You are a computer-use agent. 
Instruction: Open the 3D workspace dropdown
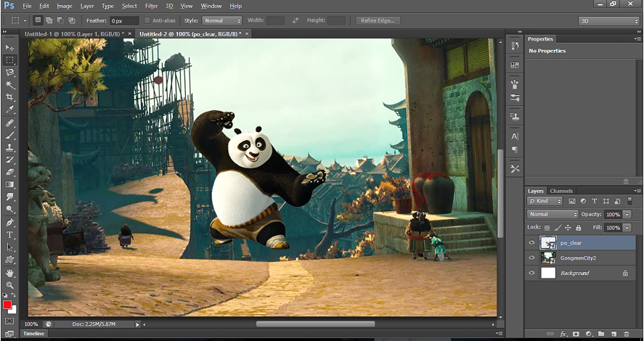click(608, 21)
